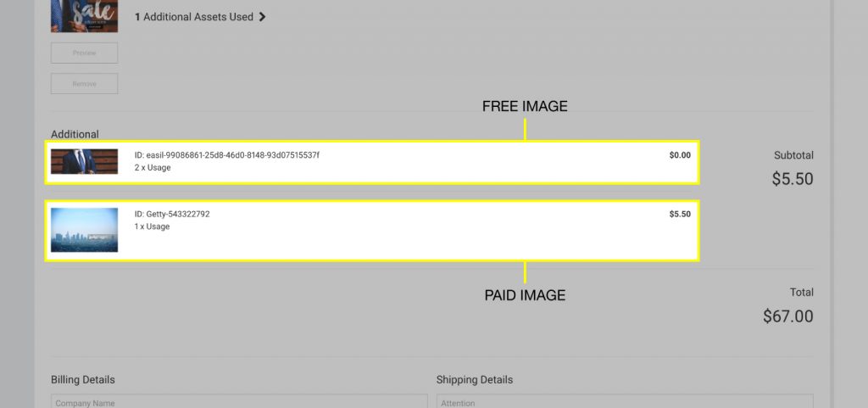Click the Remove button
This screenshot has height=408, width=868.
pos(84,84)
